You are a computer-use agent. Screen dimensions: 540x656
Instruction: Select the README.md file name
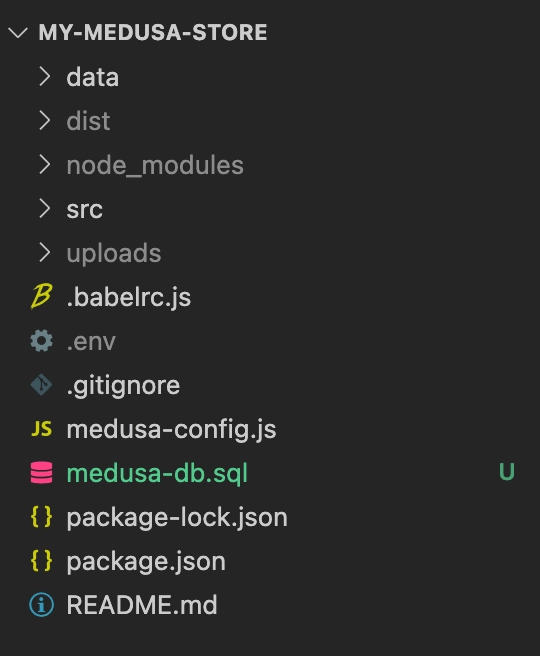point(142,605)
